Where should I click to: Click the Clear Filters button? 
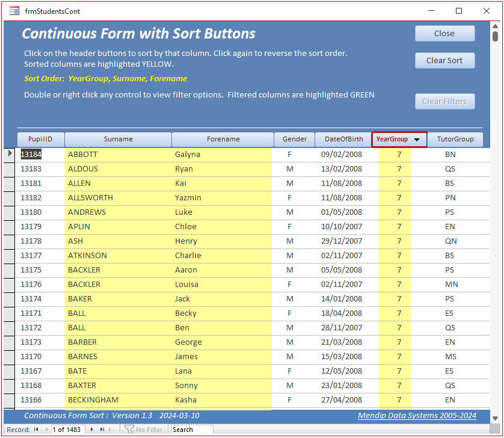[444, 102]
